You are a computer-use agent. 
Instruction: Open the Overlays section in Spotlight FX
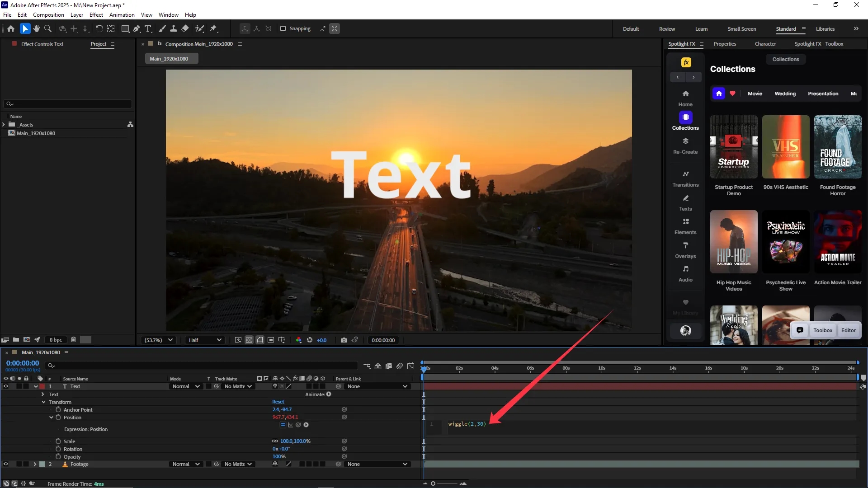[x=685, y=250]
